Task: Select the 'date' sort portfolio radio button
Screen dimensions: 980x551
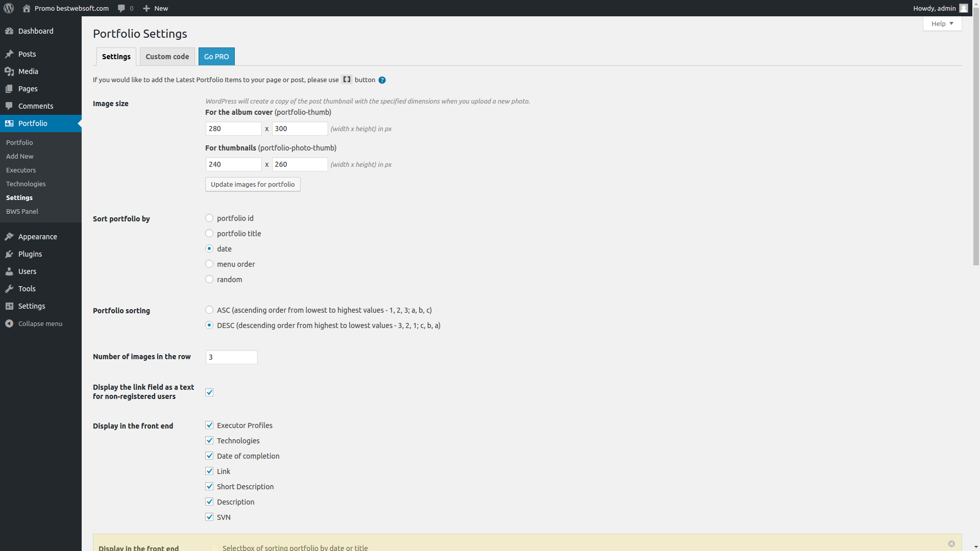Action: pyautogui.click(x=209, y=248)
